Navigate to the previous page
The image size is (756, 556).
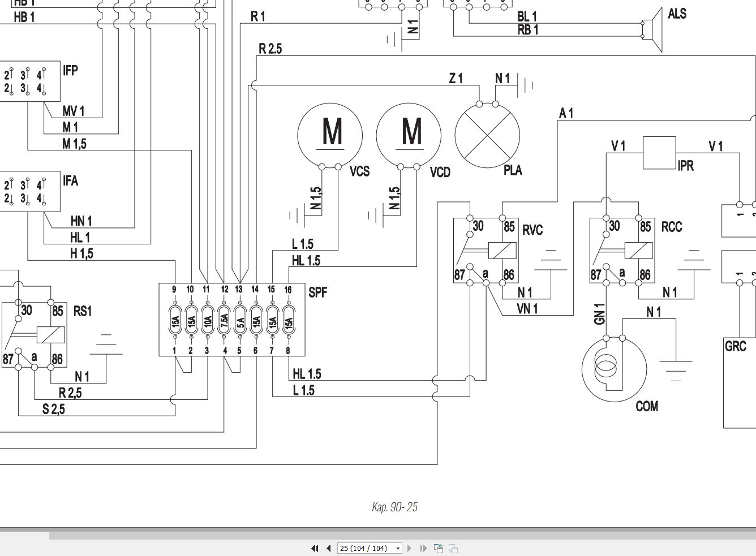[x=329, y=548]
